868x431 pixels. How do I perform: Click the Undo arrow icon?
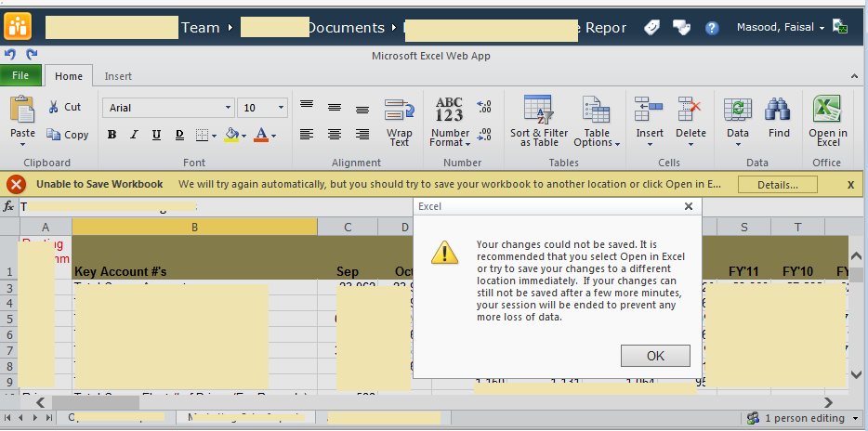pyautogui.click(x=9, y=54)
